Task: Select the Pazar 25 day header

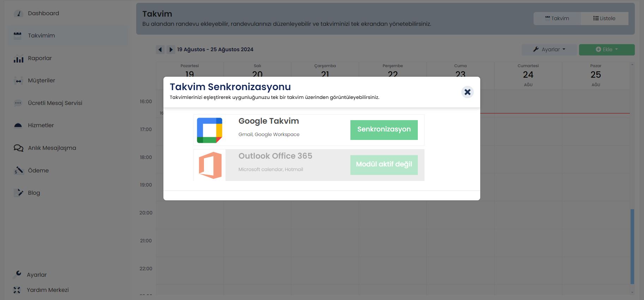Action: coord(596,75)
